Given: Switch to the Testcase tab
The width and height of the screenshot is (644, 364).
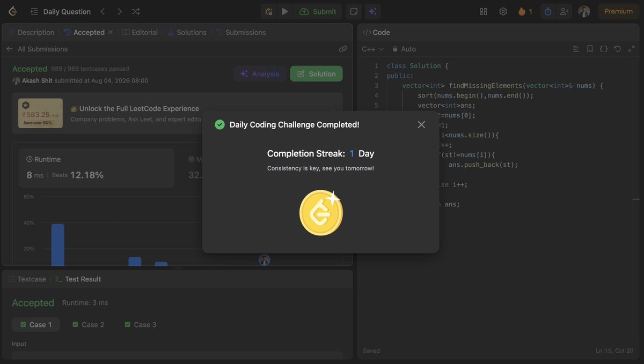Looking at the screenshot, I should (x=27, y=279).
